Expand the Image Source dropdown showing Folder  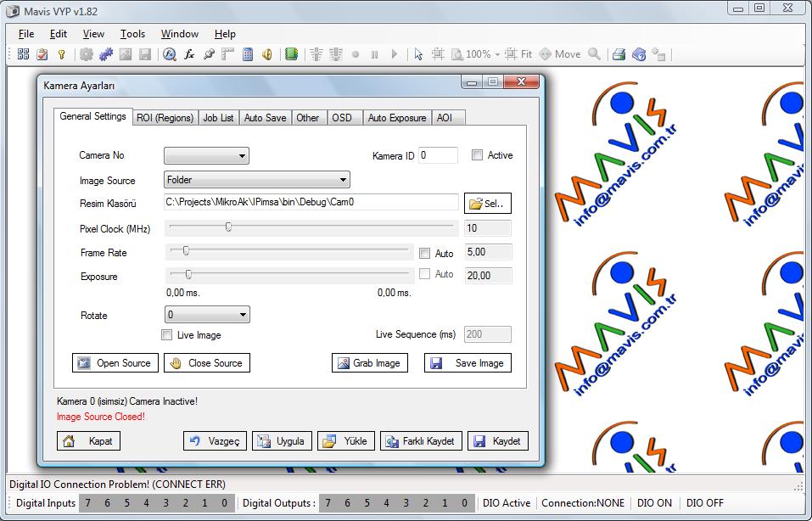click(x=257, y=180)
